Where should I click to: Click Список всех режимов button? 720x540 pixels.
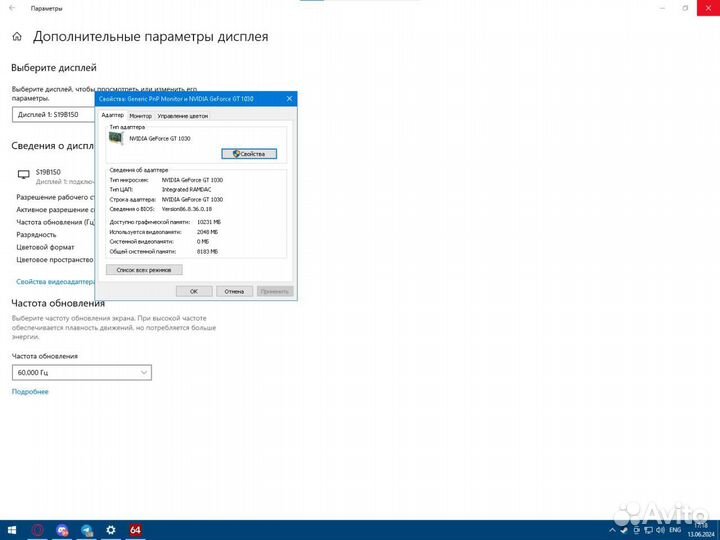144,270
